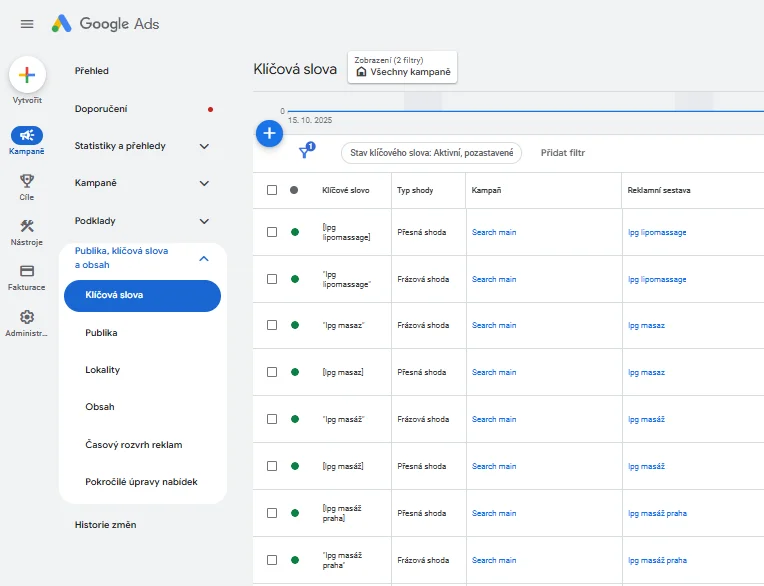The image size is (764, 586).
Task: Open Fakturace billing card icon
Action: pyautogui.click(x=27, y=271)
